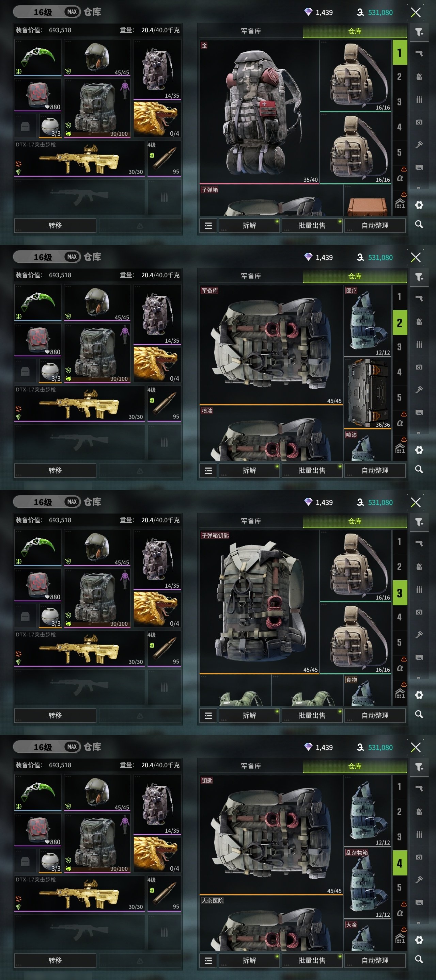The image size is (436, 980).
Task: Filter by medical kit category on the page 4 screen
Action: pyautogui.click(x=419, y=857)
